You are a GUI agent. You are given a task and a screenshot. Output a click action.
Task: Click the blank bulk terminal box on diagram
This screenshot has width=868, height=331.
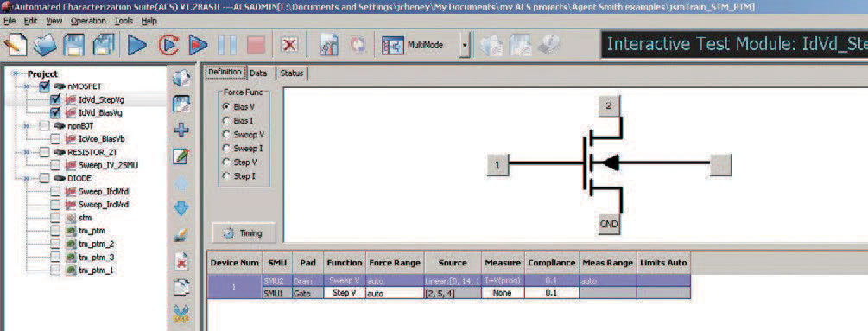(721, 164)
